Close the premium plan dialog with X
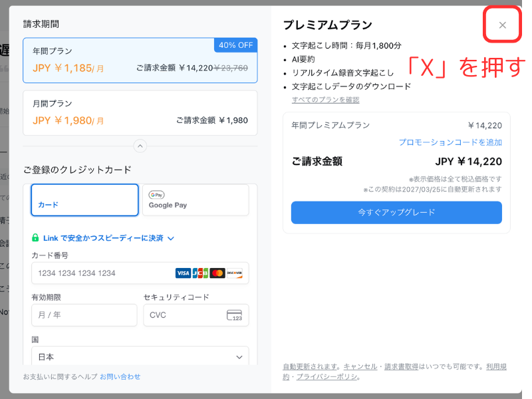This screenshot has width=532, height=399. tap(502, 25)
